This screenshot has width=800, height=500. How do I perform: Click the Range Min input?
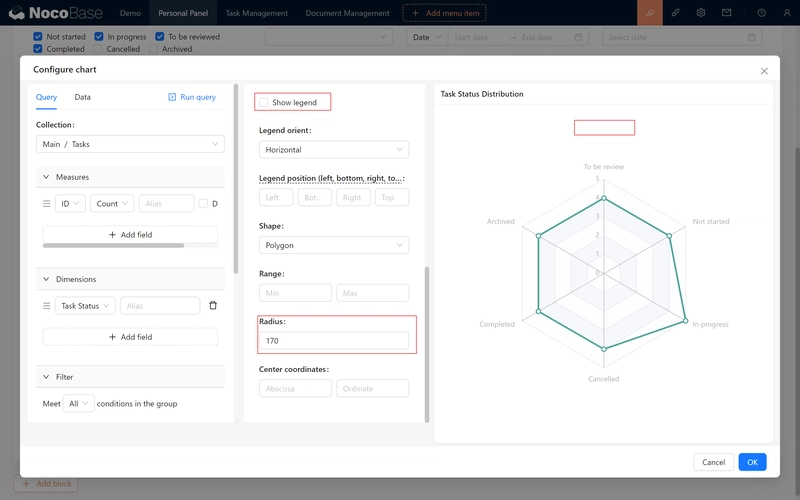click(295, 293)
